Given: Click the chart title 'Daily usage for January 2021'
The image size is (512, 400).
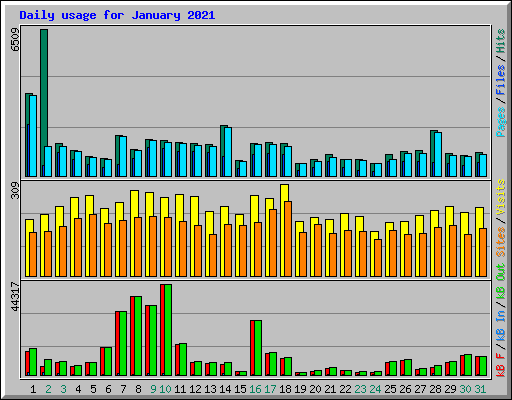Looking at the screenshot, I should click(117, 16).
